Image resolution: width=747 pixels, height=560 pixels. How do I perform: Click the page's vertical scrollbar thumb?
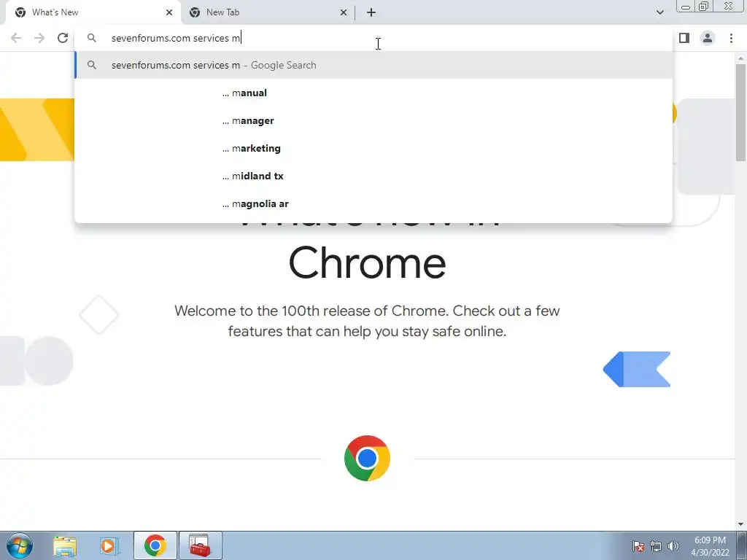click(741, 112)
